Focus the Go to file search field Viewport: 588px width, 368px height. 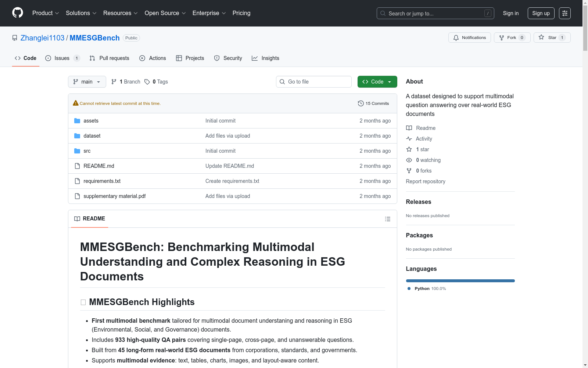314,82
